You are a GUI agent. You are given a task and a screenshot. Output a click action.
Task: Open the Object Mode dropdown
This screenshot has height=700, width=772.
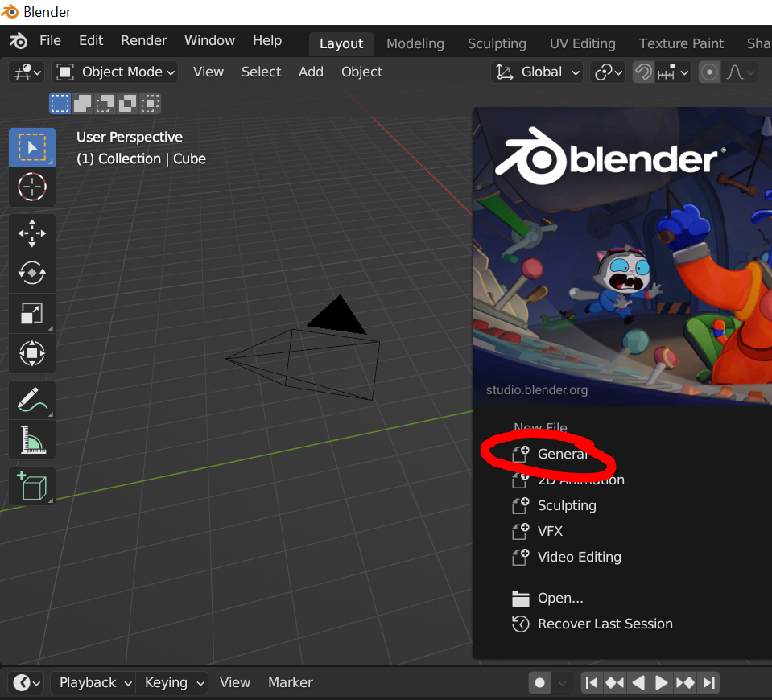click(115, 72)
